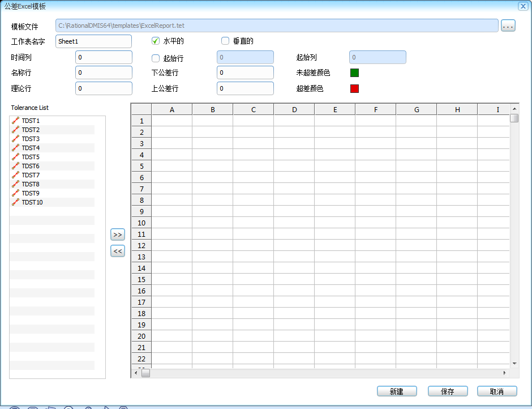Enable the 起始行 checkbox
This screenshot has height=409, width=532.
click(x=155, y=57)
